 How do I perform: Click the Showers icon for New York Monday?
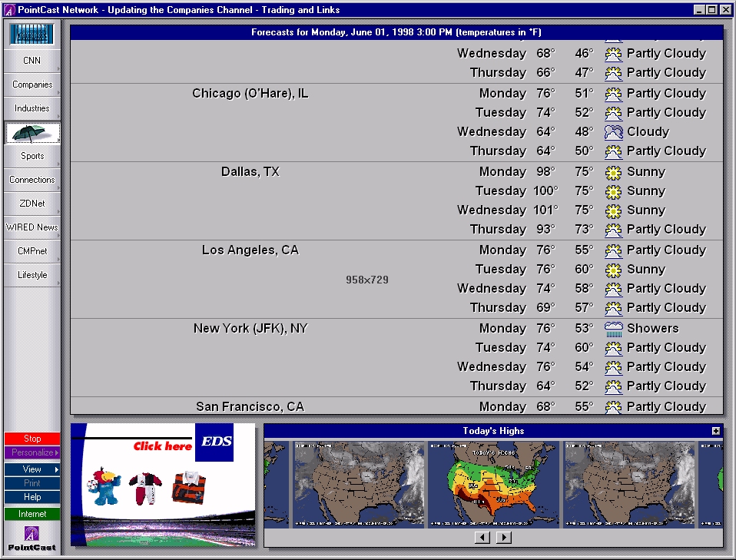[x=613, y=329]
